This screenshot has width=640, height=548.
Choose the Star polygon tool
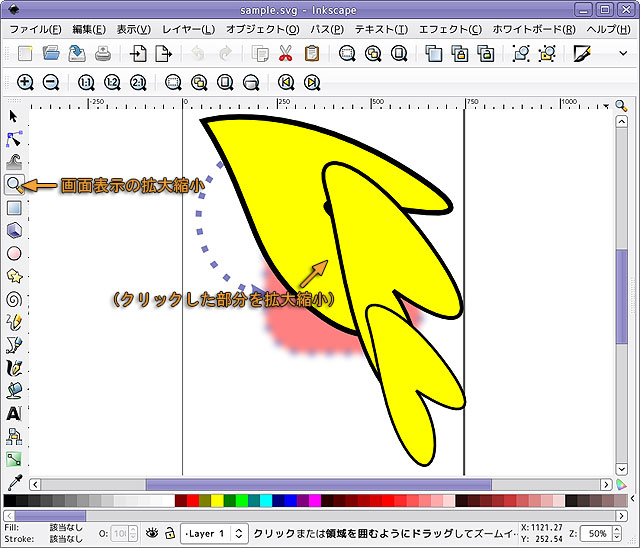14,276
